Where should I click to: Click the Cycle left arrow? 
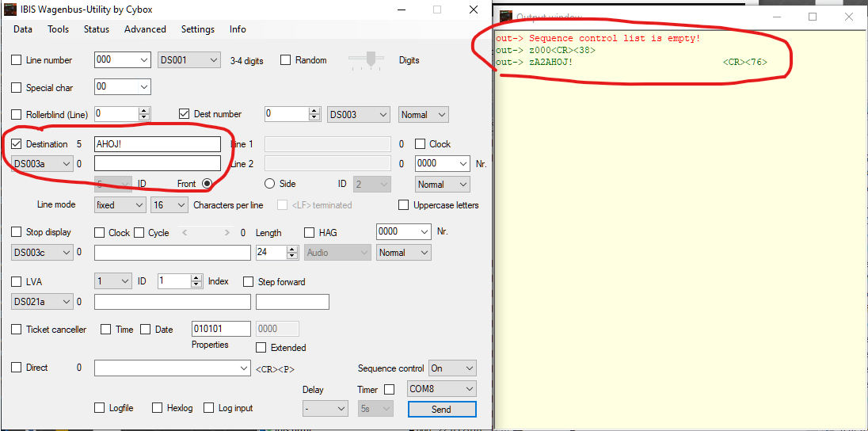[x=185, y=233]
